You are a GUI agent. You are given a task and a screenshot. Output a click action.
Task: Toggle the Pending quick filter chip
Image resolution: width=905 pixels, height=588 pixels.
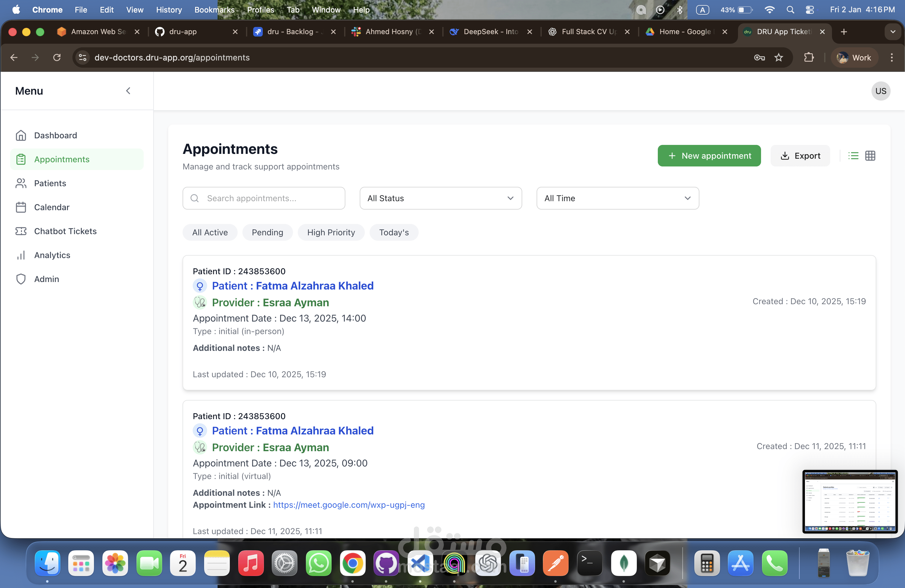coord(267,232)
